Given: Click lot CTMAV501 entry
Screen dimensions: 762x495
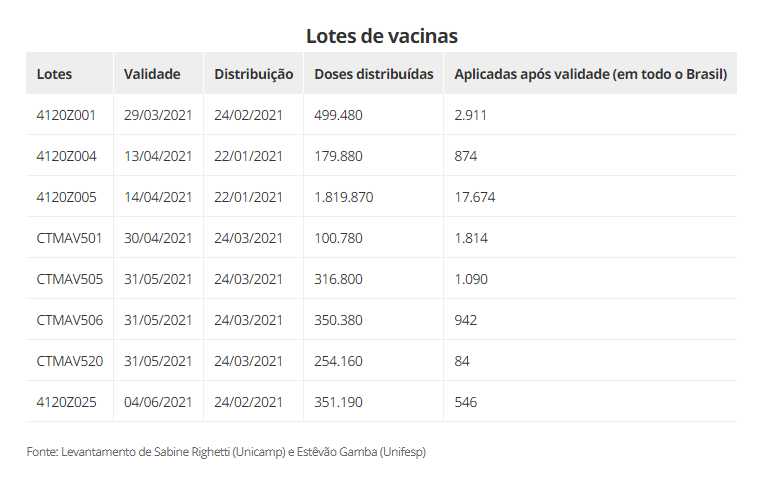Looking at the screenshot, I should pos(69,238).
